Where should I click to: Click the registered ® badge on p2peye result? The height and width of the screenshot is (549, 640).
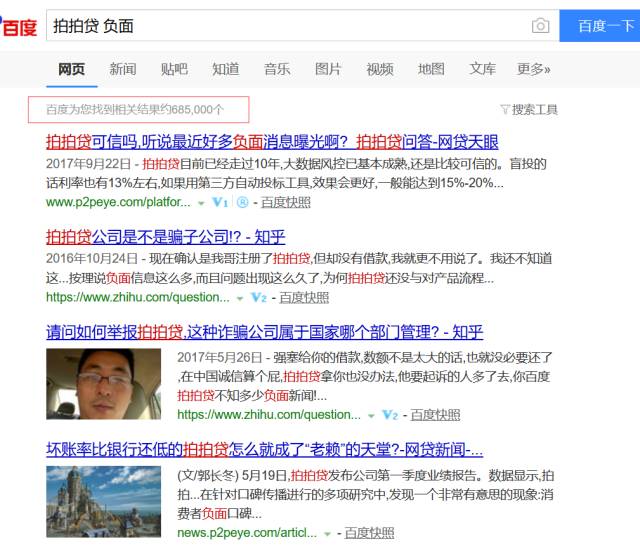(242, 202)
